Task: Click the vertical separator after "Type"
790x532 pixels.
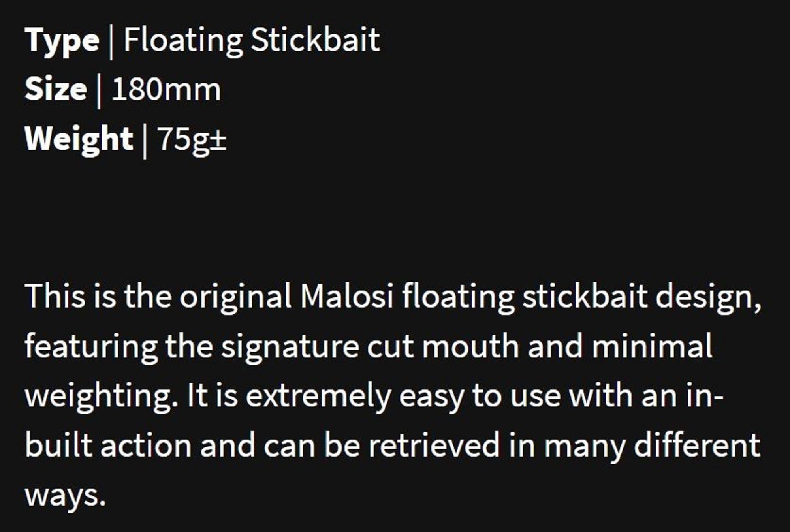Action: coord(111,41)
